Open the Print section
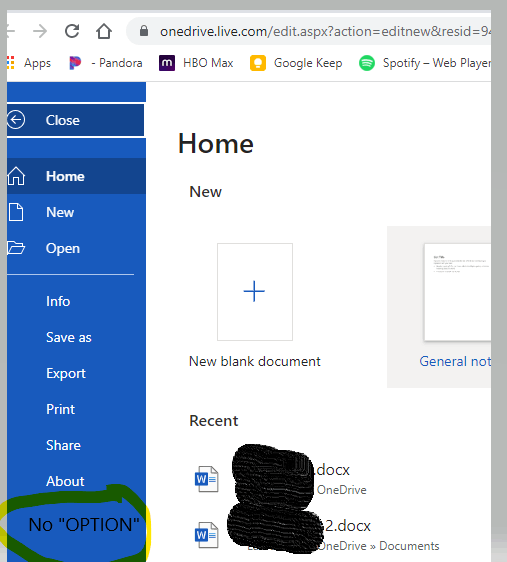Screen dimensions: 507x562 [x=61, y=409]
